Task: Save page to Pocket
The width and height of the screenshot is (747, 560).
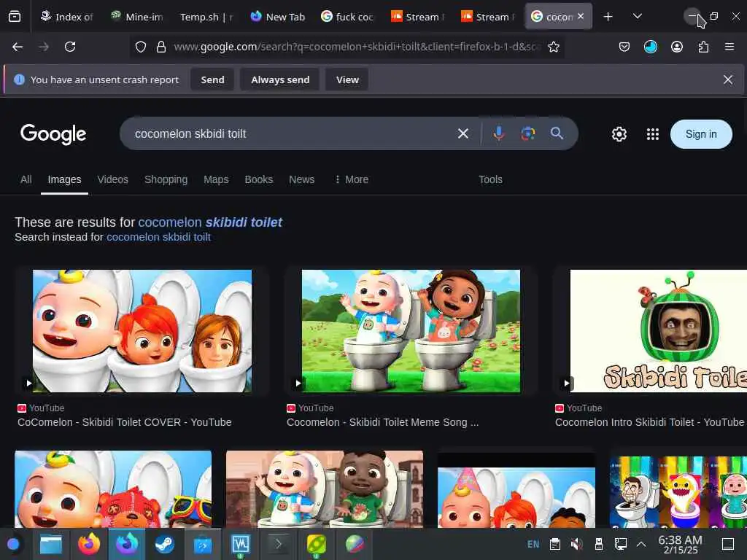Action: [x=624, y=47]
